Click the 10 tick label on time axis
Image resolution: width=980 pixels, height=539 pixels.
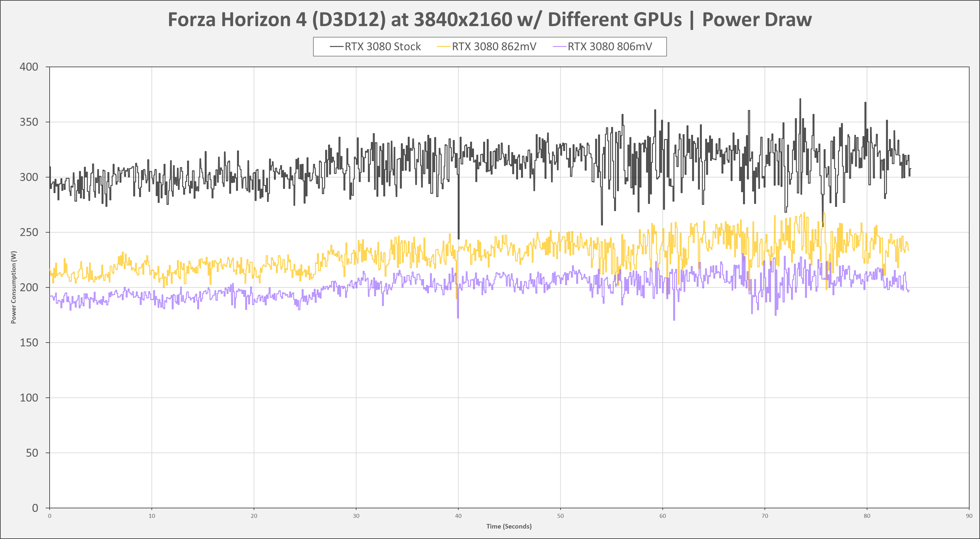152,516
